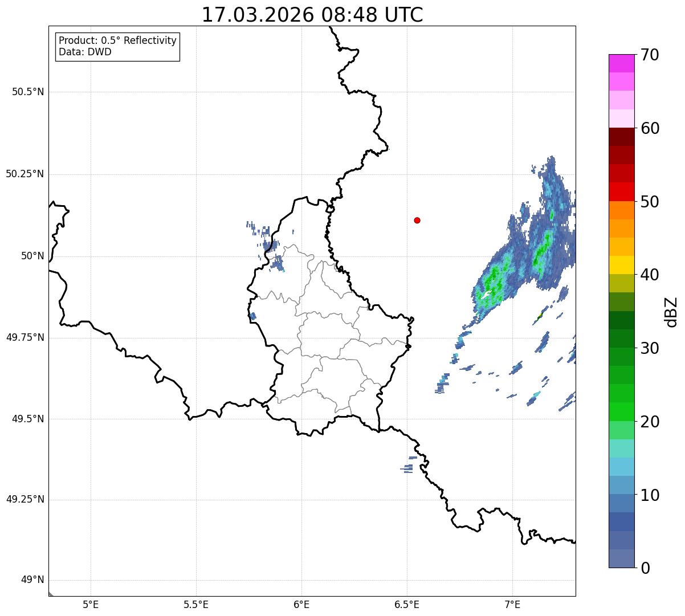Click the orange colorbar segment below 50
685x616 pixels.
point(621,210)
